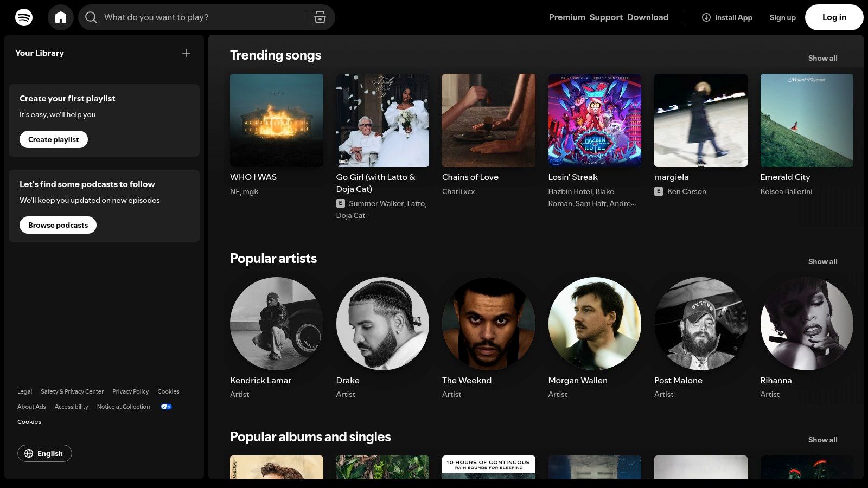Click the Sign up link

pos(782,17)
